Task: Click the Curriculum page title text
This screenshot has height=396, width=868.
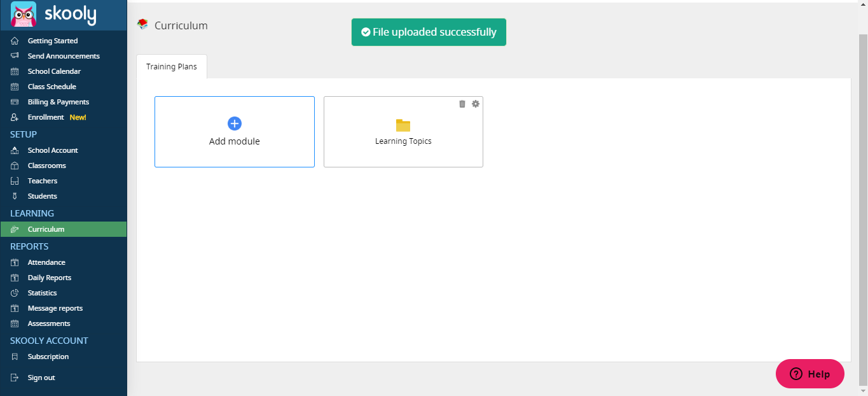Action: [x=181, y=25]
